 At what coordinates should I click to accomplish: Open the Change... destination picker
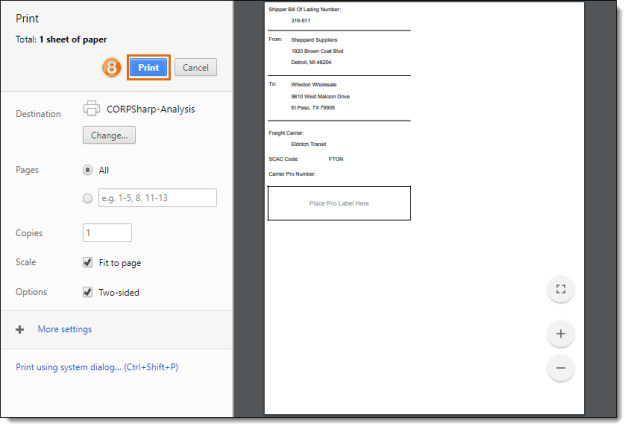point(109,135)
